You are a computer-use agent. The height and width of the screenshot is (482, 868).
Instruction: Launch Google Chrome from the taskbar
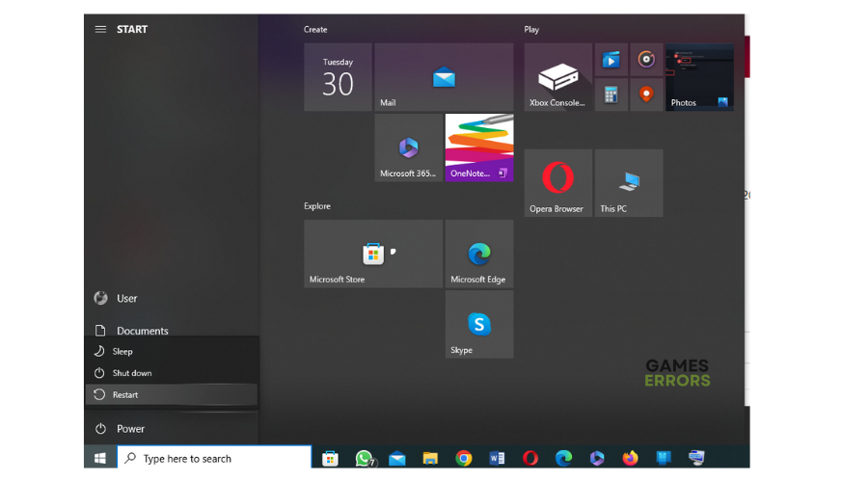464,458
